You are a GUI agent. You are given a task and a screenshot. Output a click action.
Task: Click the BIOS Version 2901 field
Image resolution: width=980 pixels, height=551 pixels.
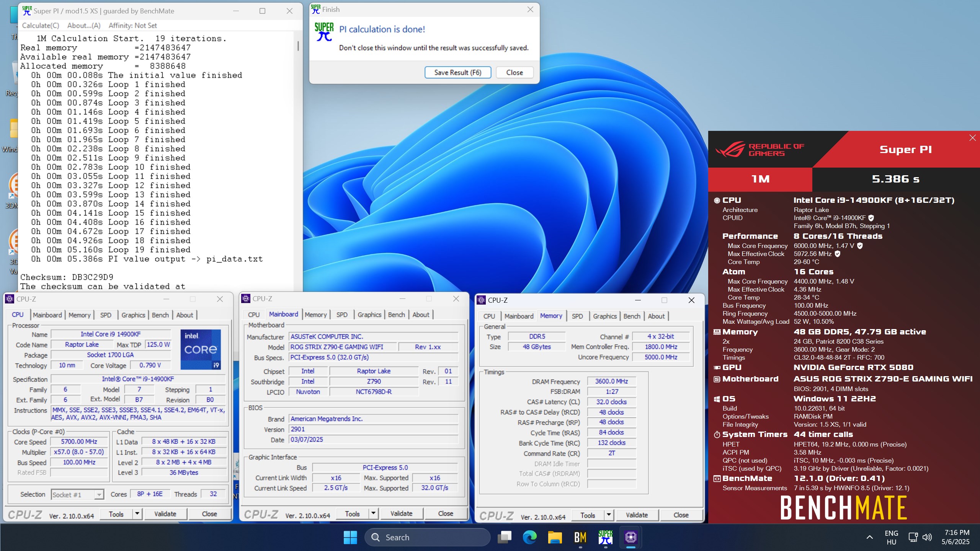pyautogui.click(x=373, y=429)
